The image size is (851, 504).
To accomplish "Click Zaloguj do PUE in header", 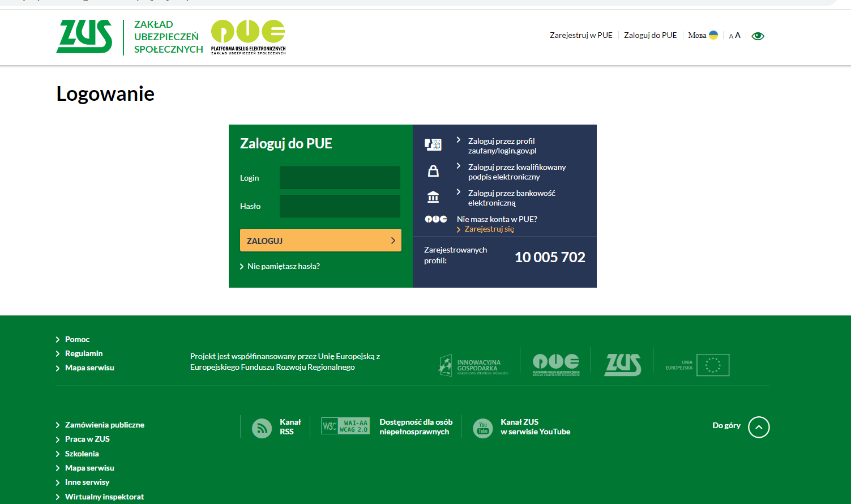I will [x=650, y=35].
